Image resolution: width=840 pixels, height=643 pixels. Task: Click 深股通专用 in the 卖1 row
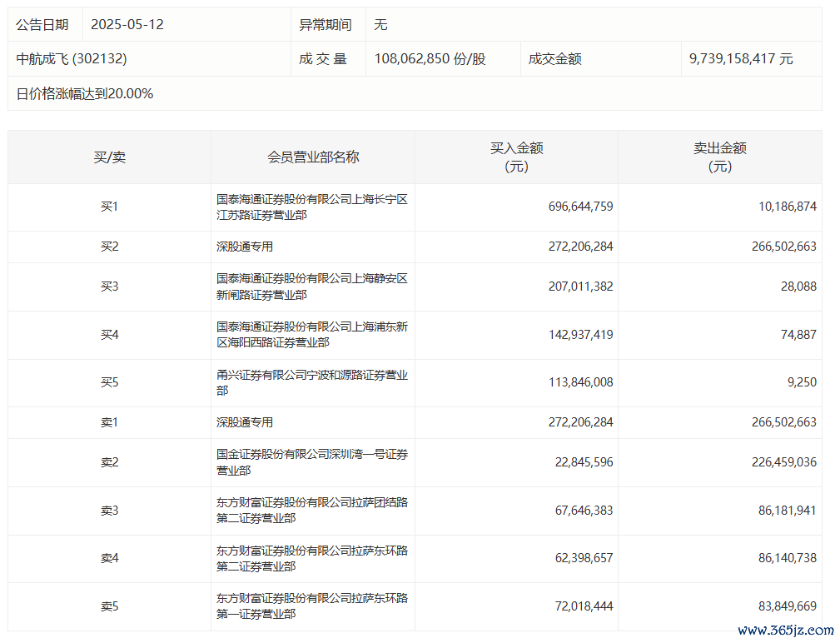(245, 423)
